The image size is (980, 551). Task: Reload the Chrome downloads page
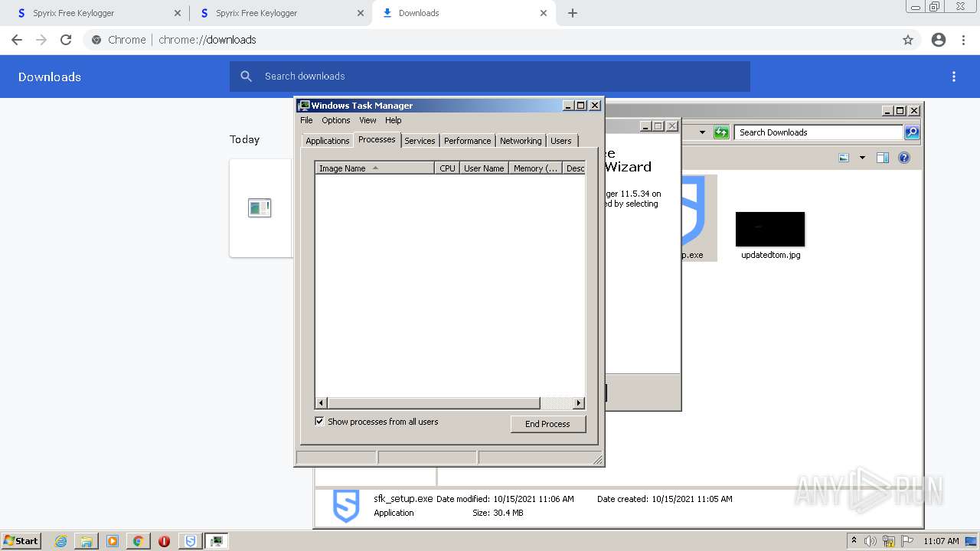66,40
